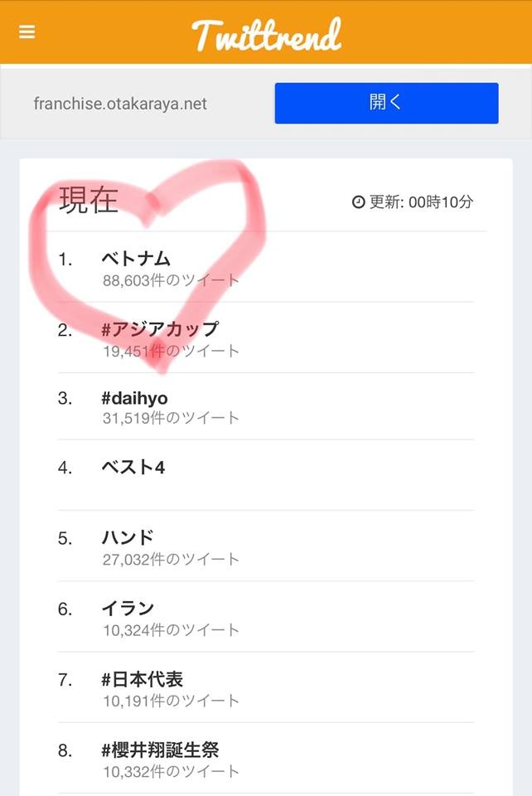Screen dimensions: 532x796
Task: Select the #アジアカップ hashtag trend
Action: [160, 329]
